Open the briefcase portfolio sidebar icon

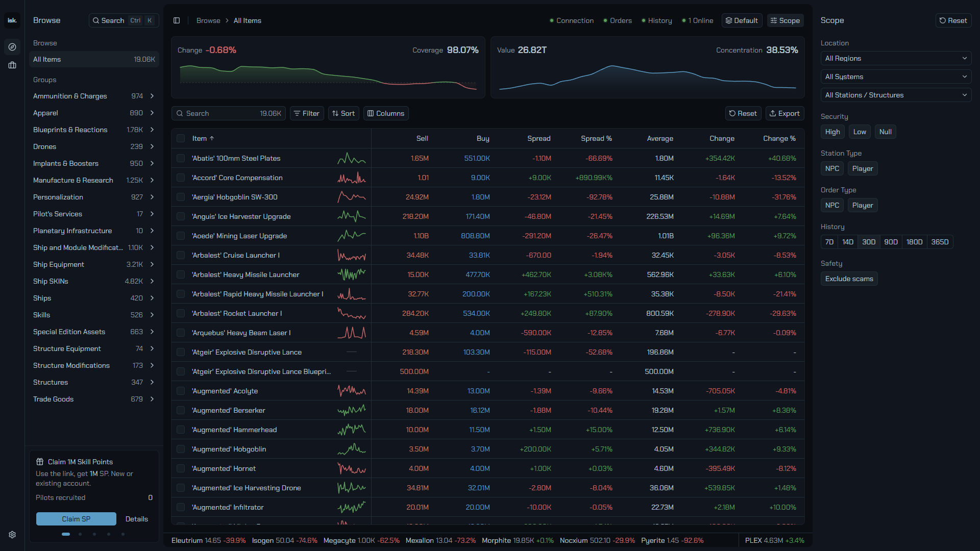12,65
